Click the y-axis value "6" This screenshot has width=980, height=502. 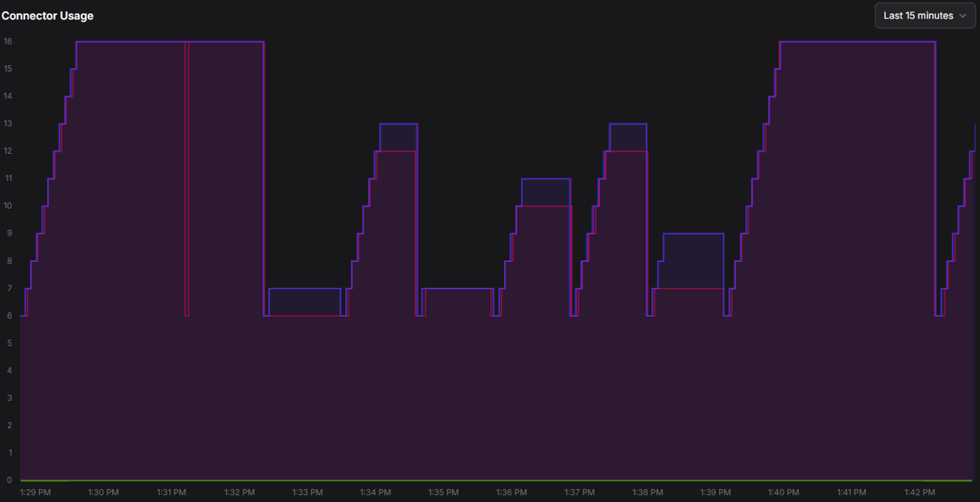click(x=9, y=316)
